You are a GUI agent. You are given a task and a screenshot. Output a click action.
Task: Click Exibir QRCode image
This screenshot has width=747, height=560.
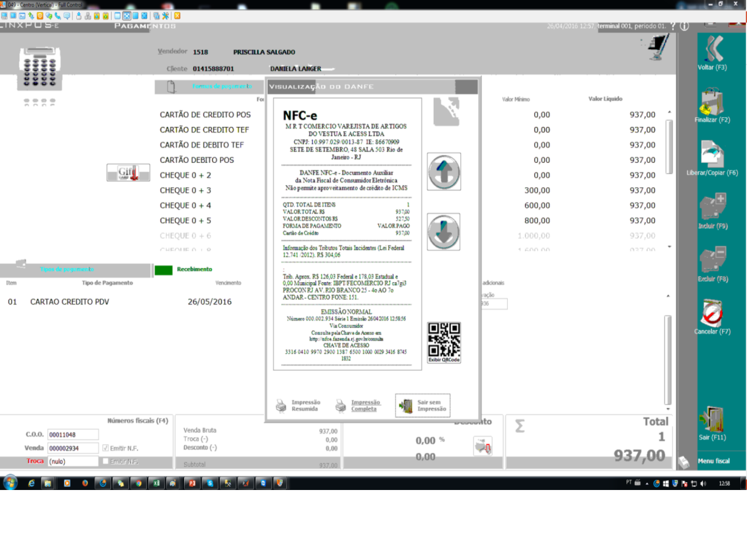click(x=444, y=342)
